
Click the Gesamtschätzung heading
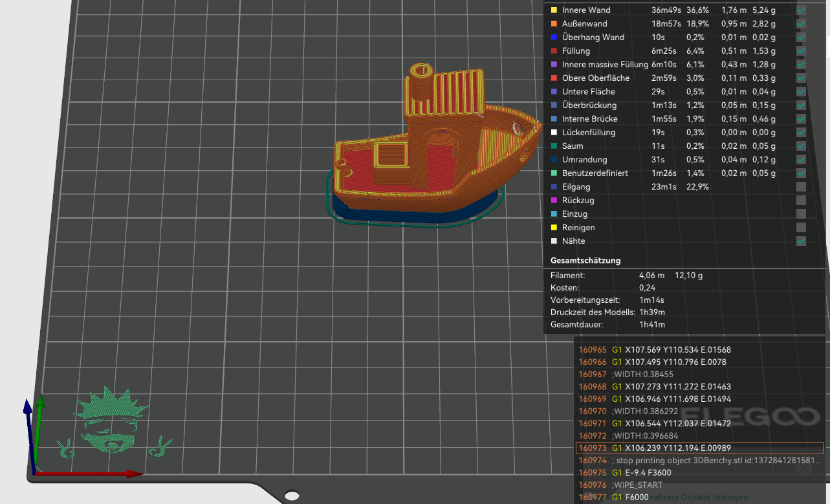click(x=585, y=261)
